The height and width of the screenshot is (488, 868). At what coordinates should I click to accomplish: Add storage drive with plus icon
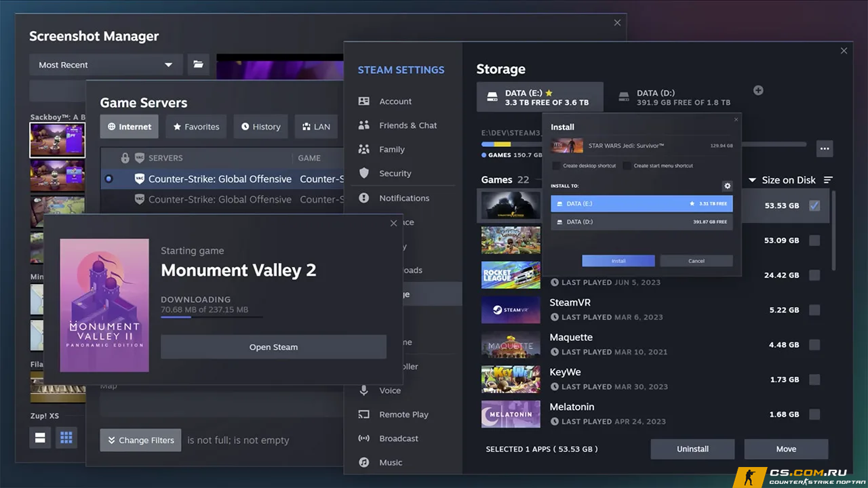pyautogui.click(x=758, y=90)
